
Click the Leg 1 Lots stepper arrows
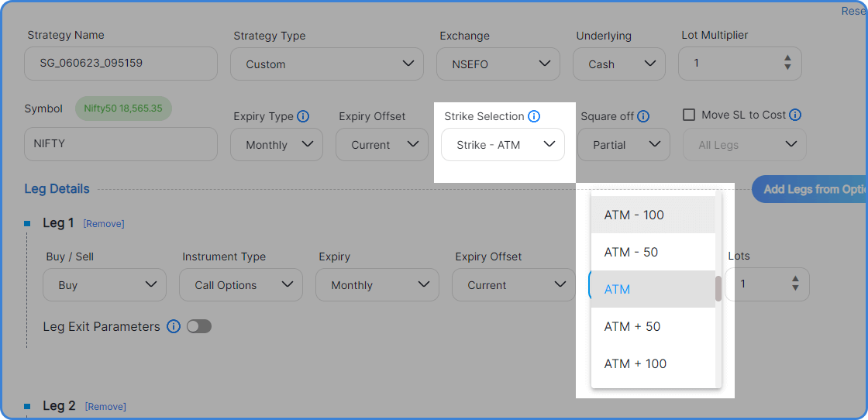point(795,284)
